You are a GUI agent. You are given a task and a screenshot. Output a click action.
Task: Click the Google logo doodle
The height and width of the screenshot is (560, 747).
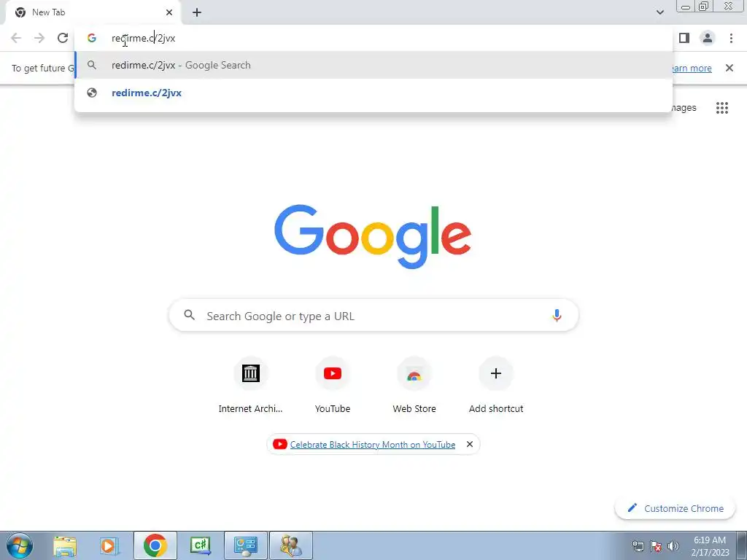[x=373, y=237]
